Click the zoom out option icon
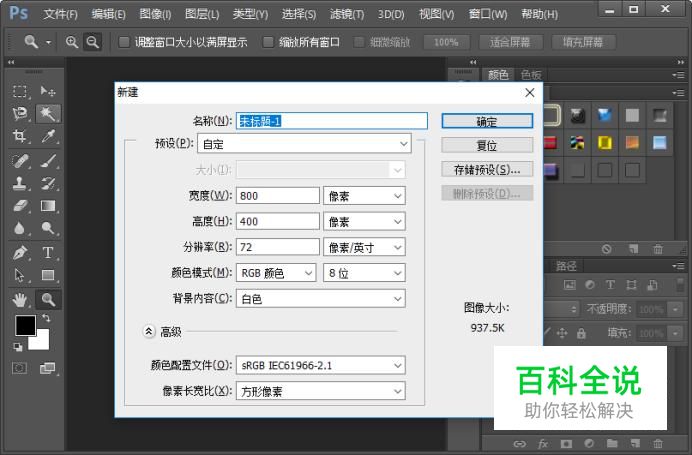 (x=92, y=42)
